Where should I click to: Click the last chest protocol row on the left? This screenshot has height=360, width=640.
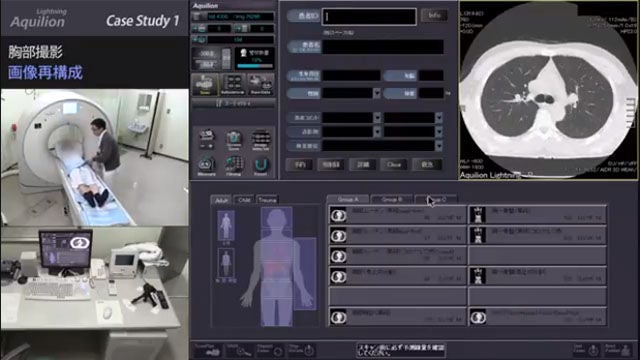(398, 317)
